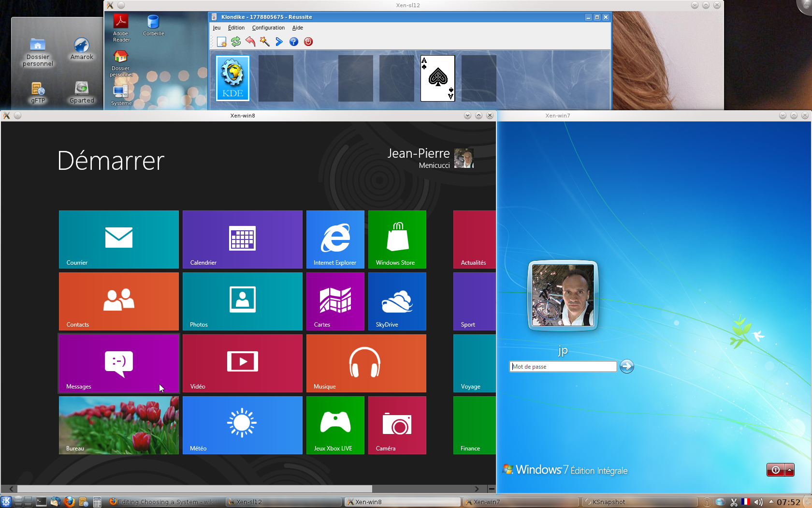Open the Configuration menu in Klondike
812x508 pixels.
click(268, 28)
